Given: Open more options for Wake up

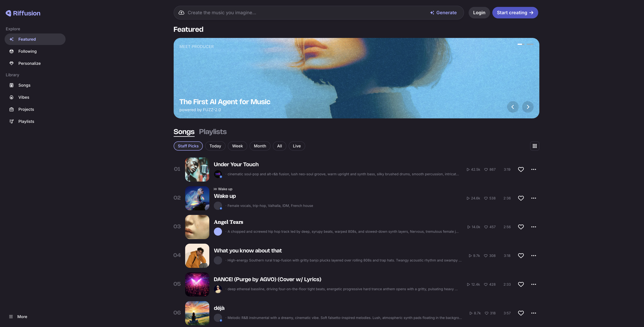Looking at the screenshot, I should (533, 198).
